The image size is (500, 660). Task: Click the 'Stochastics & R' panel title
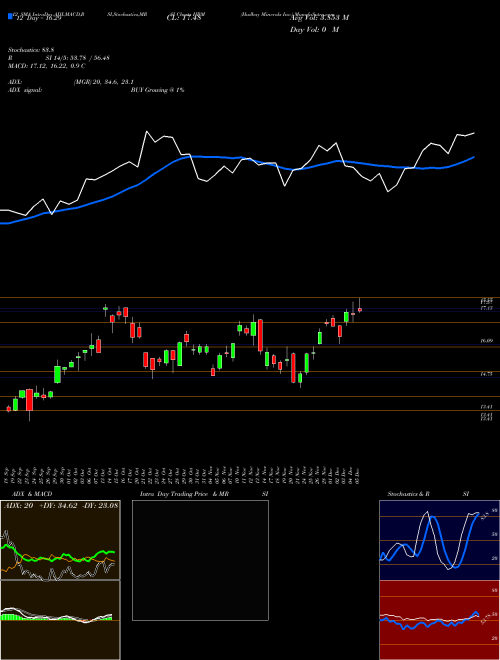point(409,494)
